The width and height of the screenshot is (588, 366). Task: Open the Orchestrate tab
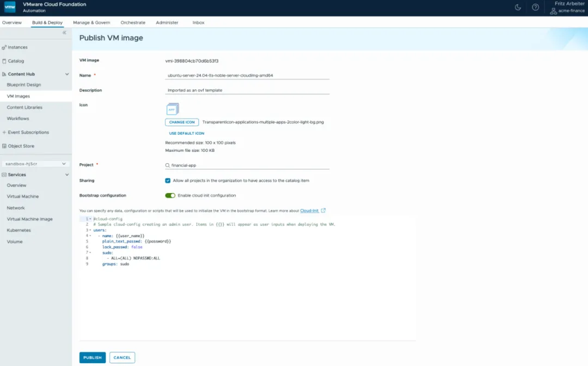pyautogui.click(x=133, y=22)
